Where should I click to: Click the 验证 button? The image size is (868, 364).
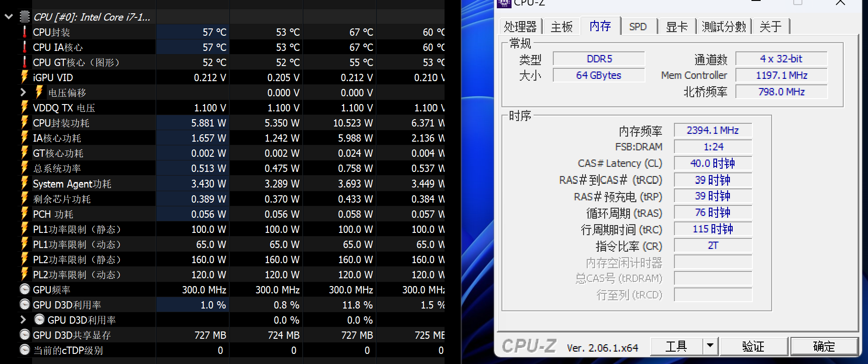753,346
